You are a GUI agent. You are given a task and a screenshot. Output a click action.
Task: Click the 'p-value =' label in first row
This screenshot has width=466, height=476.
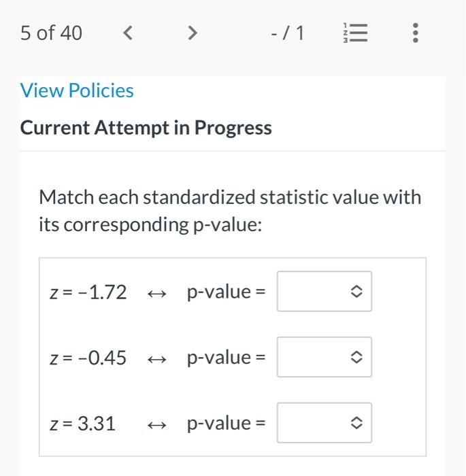(227, 292)
